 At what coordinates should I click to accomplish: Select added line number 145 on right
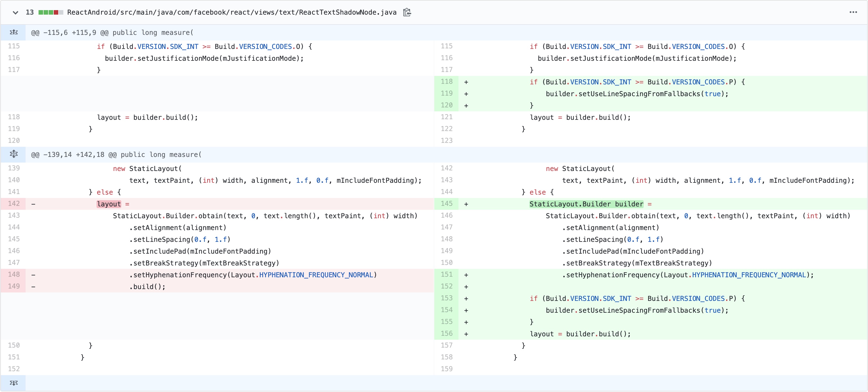point(446,203)
